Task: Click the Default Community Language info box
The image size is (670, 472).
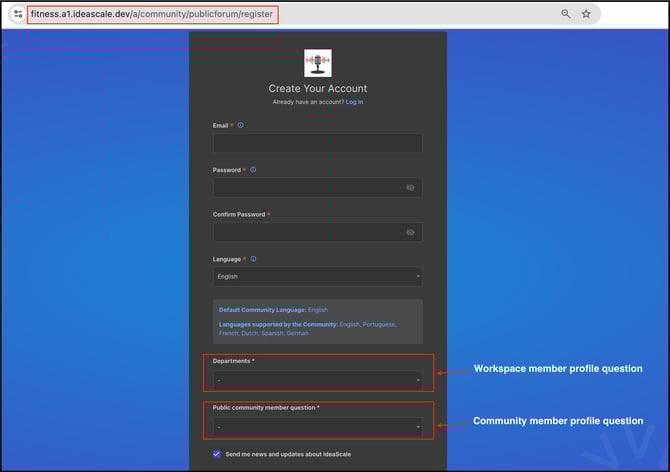Action: [317, 321]
